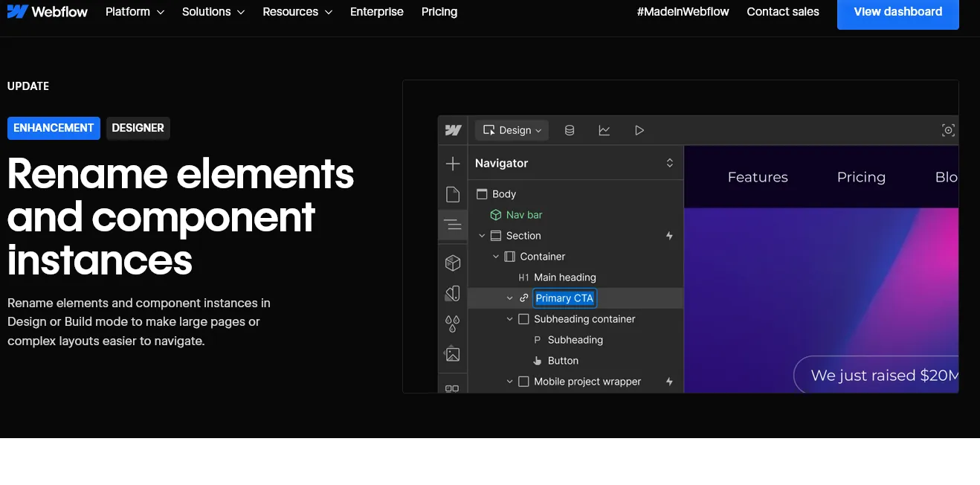The image size is (980, 485).
Task: Select the Body row in Navigator
Action: tap(576, 194)
